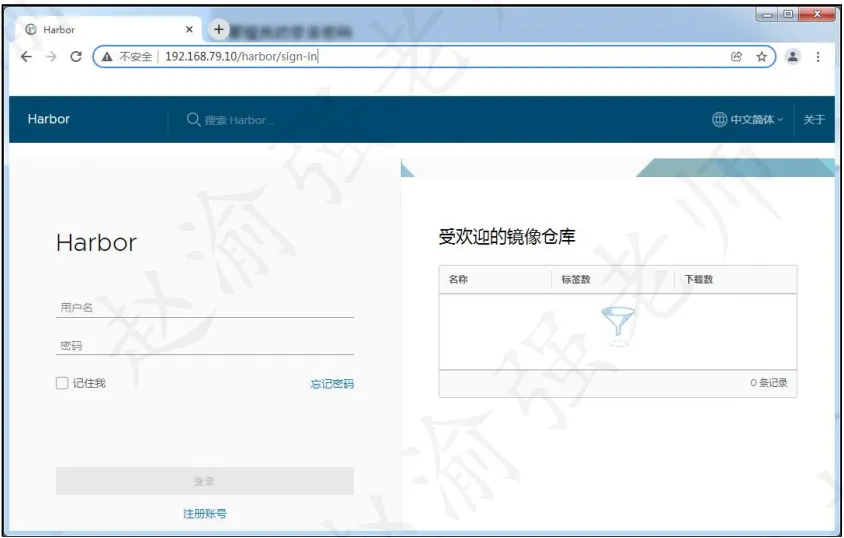The image size is (844, 538).
Task: Open the Chrome three-dot menu
Action: [x=818, y=56]
